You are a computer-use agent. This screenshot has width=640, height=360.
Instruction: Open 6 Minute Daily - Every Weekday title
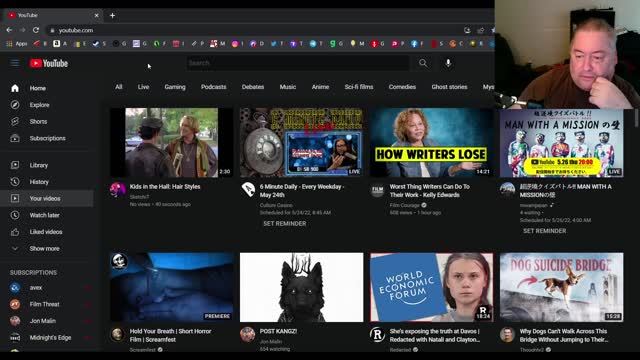coord(302,191)
